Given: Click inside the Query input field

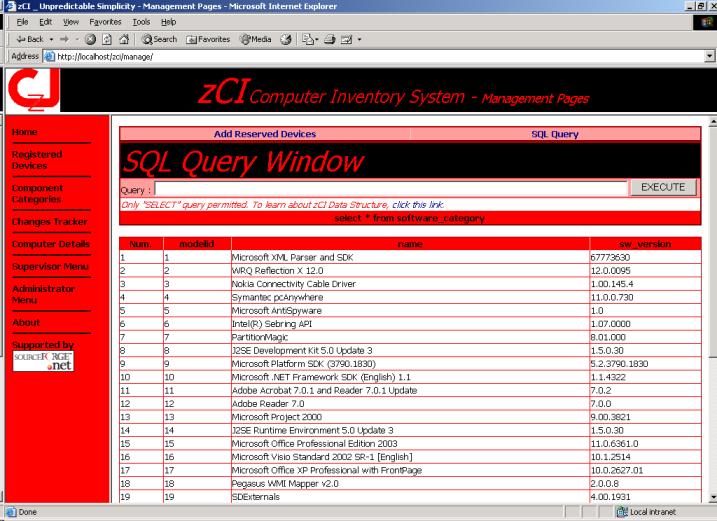Looking at the screenshot, I should coord(391,188).
